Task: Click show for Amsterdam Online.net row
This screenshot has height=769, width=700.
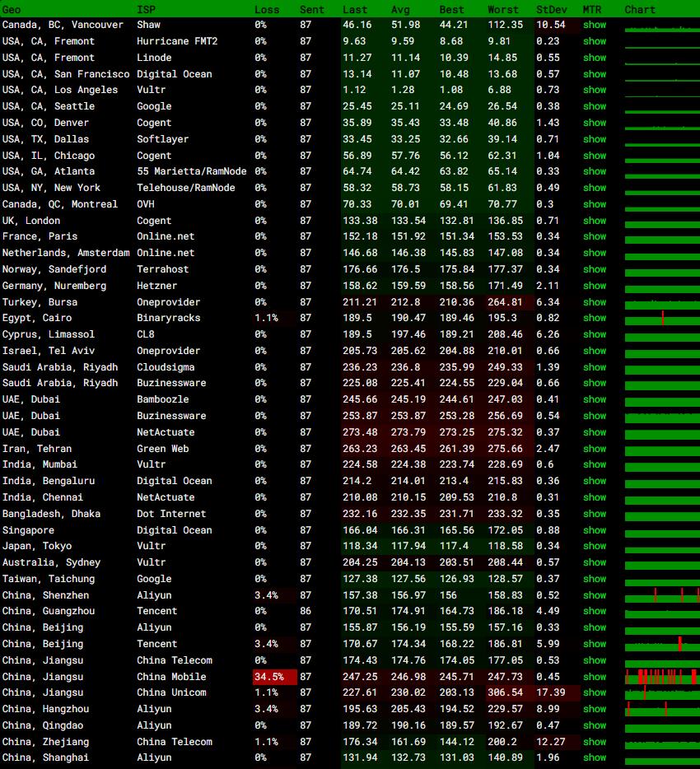Action: [x=595, y=253]
